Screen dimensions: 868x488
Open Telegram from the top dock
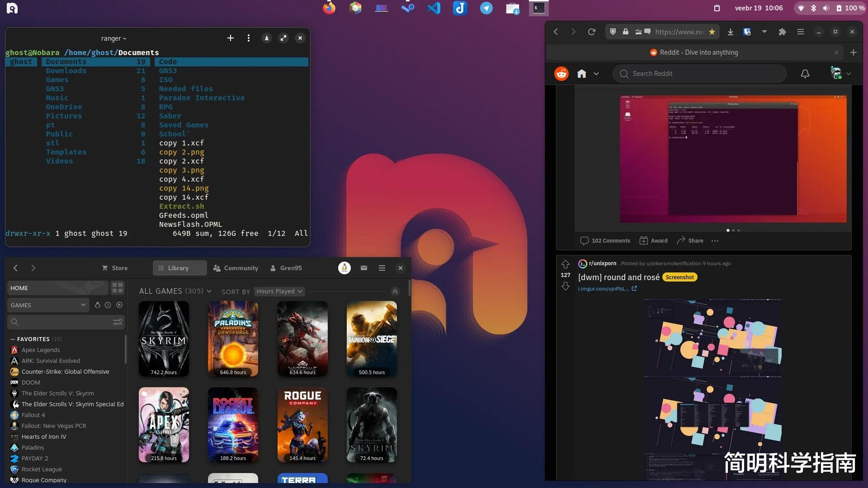[486, 8]
